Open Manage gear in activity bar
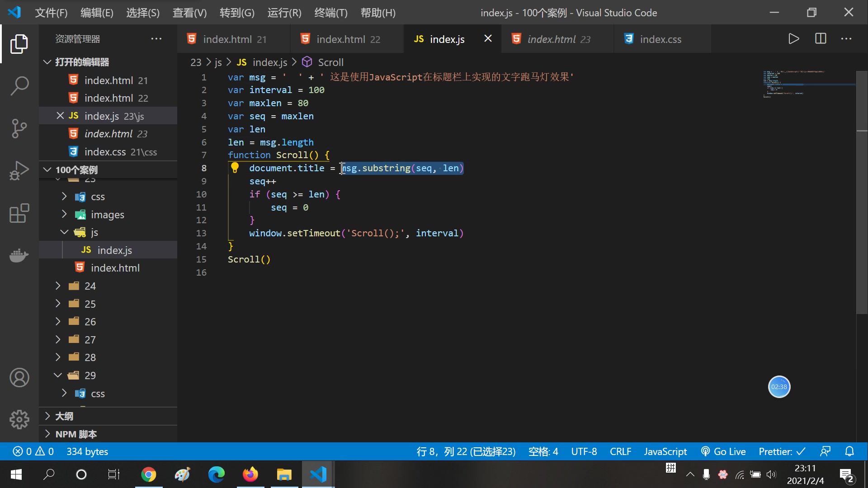The height and width of the screenshot is (488, 868). tap(19, 420)
